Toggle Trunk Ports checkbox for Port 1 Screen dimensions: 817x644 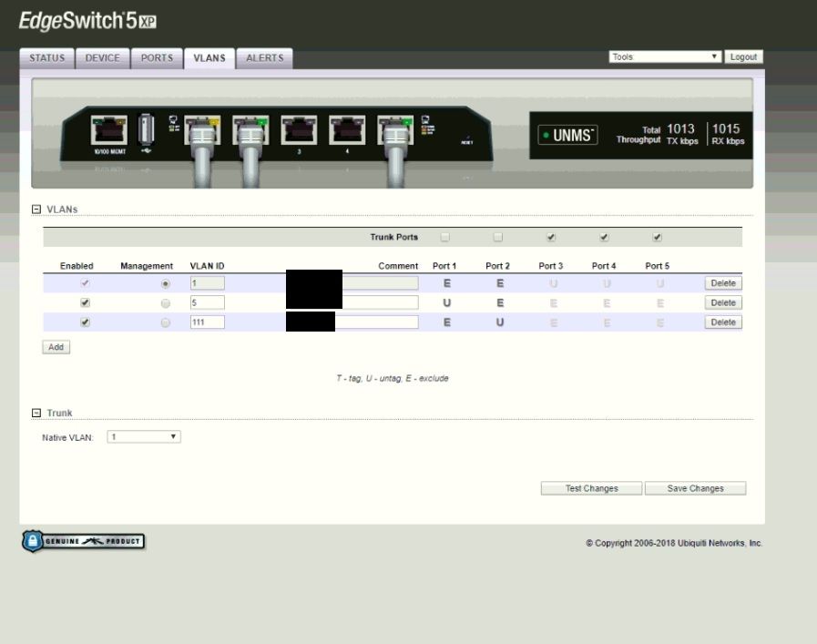pos(445,238)
